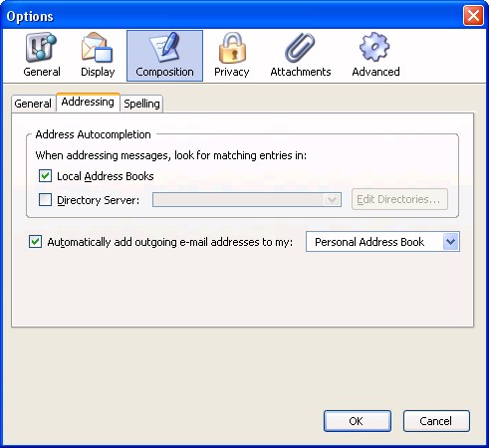Click the Options title bar
The image size is (489, 448).
pos(232,16)
